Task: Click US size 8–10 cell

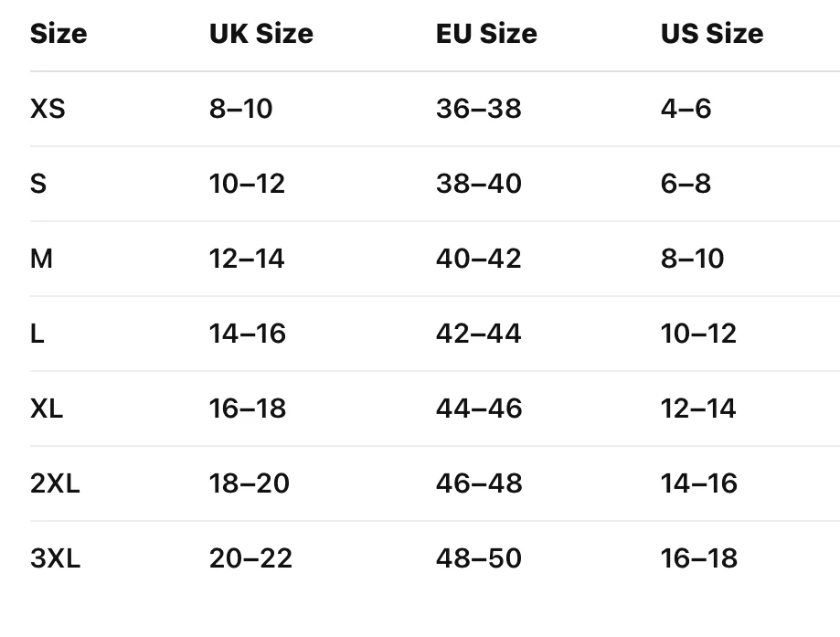Action: (x=692, y=259)
